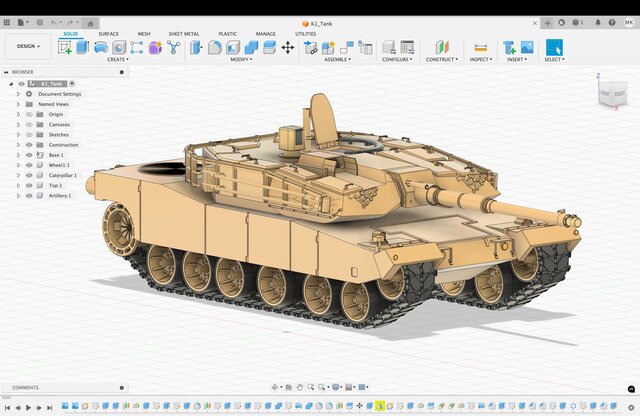This screenshot has height=416, width=640.
Task: Select the Insert Canvas image tool
Action: pos(527,47)
